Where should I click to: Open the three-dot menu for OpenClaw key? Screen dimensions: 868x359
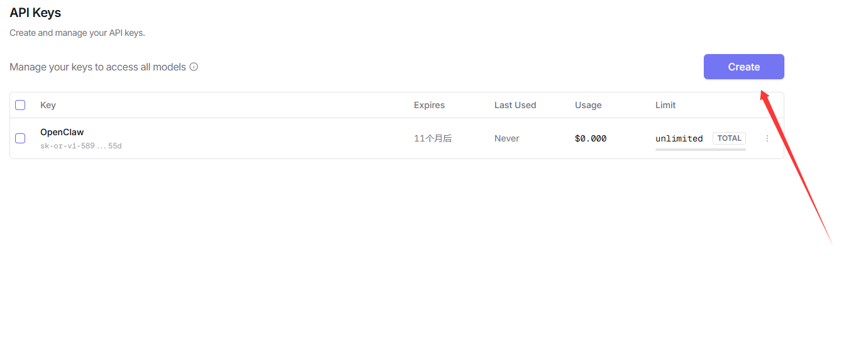coord(767,138)
